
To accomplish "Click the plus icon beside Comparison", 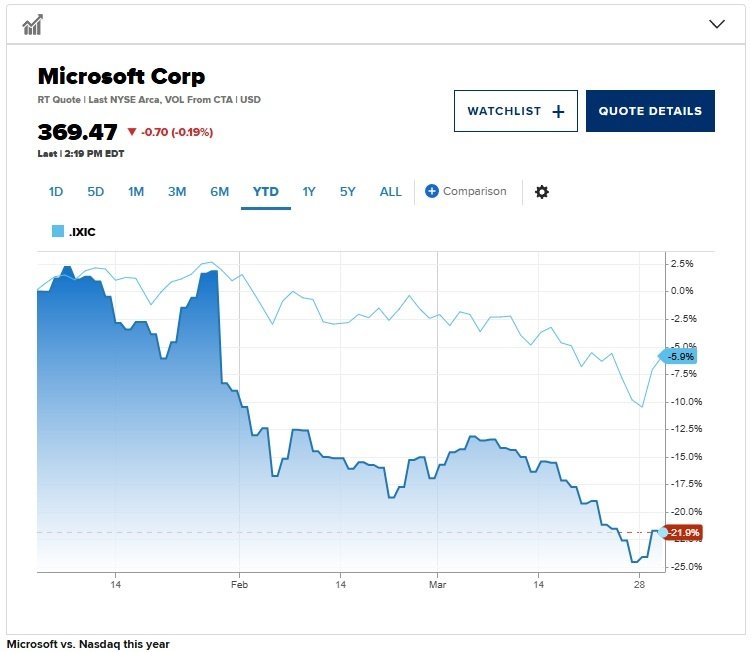I will tap(432, 191).
